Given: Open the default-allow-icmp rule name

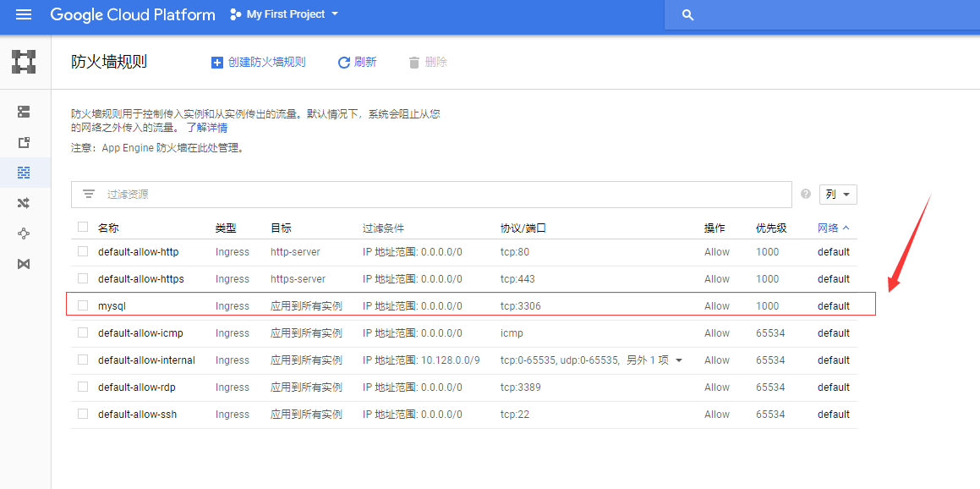Looking at the screenshot, I should tap(140, 332).
